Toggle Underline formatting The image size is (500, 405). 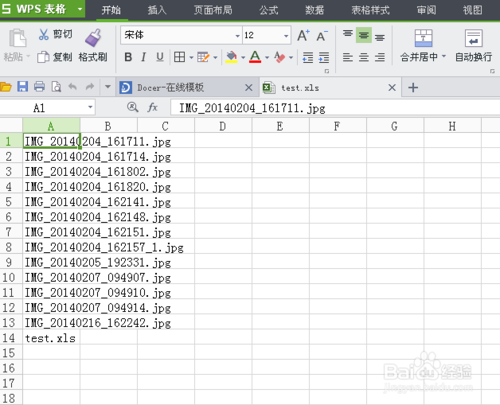pyautogui.click(x=160, y=57)
